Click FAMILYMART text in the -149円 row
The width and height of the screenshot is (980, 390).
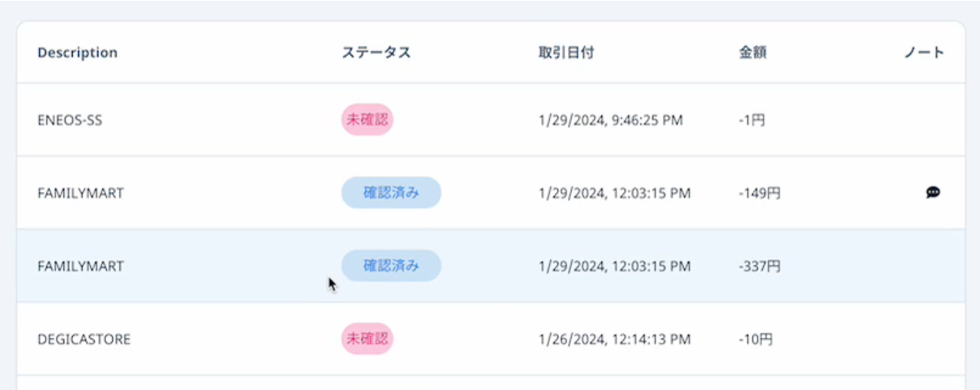coord(80,193)
